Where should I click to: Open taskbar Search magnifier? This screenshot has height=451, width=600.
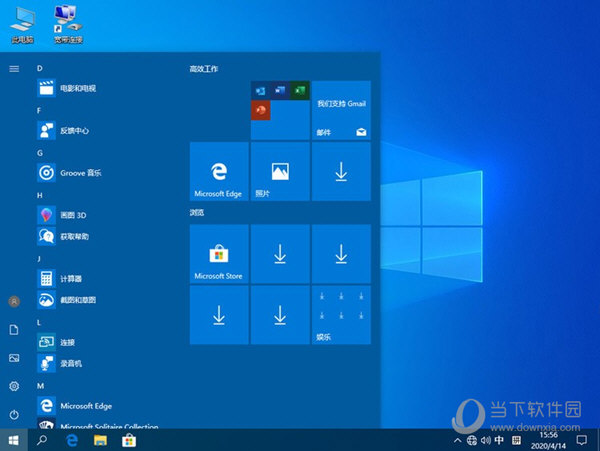42,440
